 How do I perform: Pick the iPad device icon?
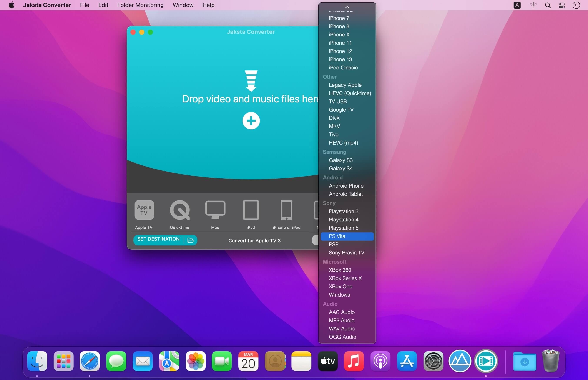click(251, 210)
